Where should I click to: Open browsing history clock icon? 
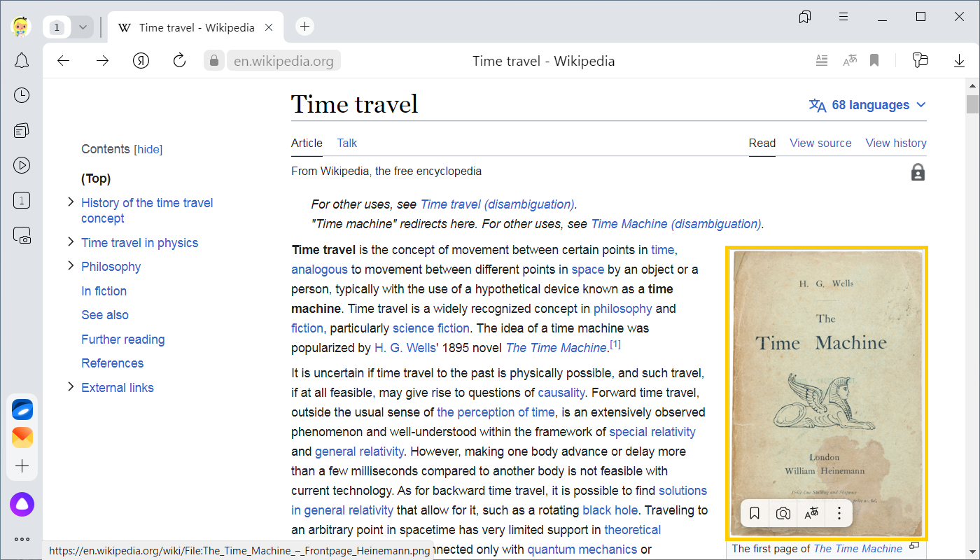tap(22, 95)
